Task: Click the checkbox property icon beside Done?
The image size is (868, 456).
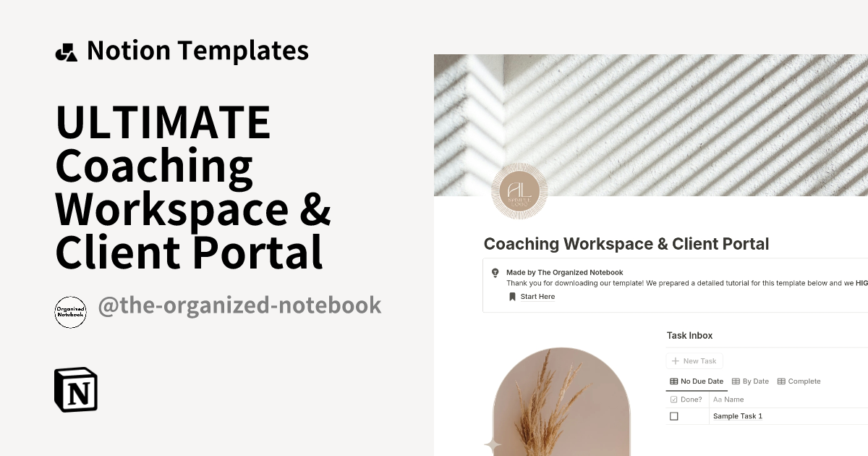Action: [x=673, y=399]
